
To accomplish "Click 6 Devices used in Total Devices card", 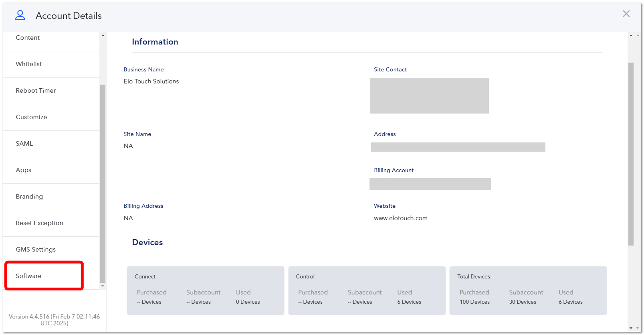I will 571,302.
